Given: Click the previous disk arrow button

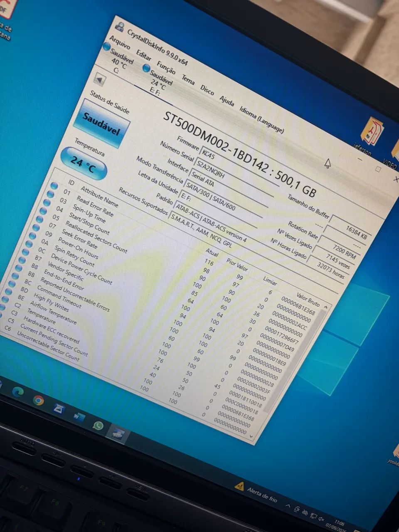Looking at the screenshot, I should tap(99, 80).
